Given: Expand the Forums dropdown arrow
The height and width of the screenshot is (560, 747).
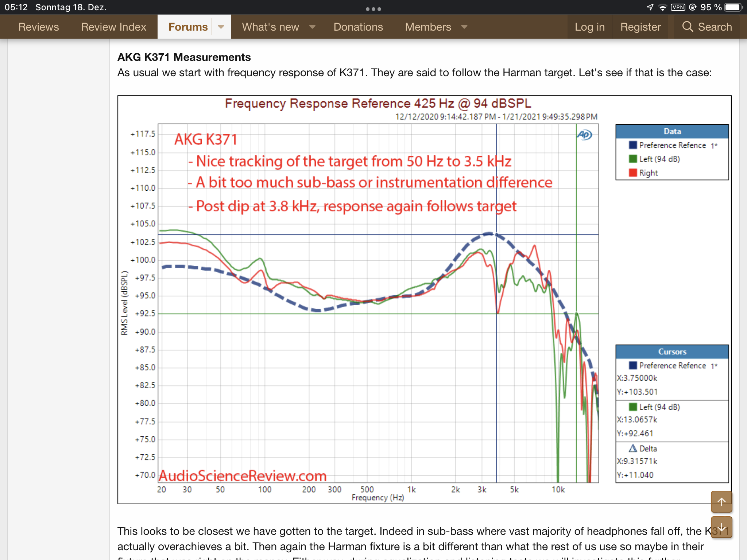Looking at the screenshot, I should 221,27.
